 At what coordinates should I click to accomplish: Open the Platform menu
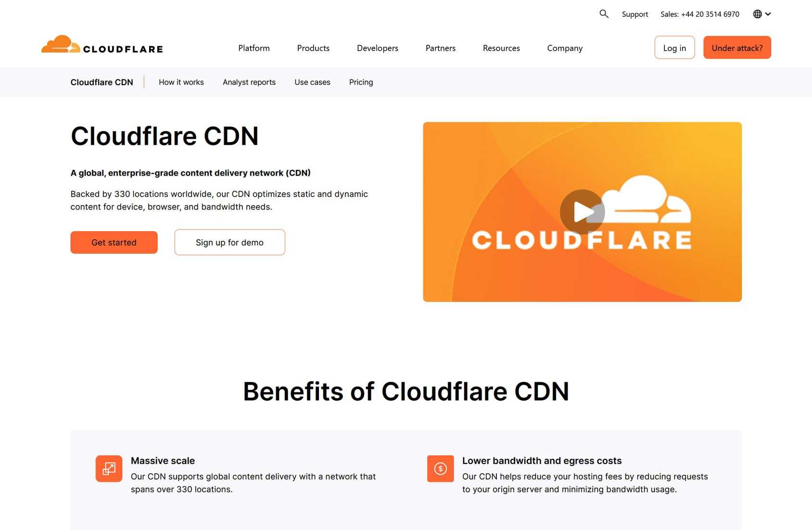point(254,48)
